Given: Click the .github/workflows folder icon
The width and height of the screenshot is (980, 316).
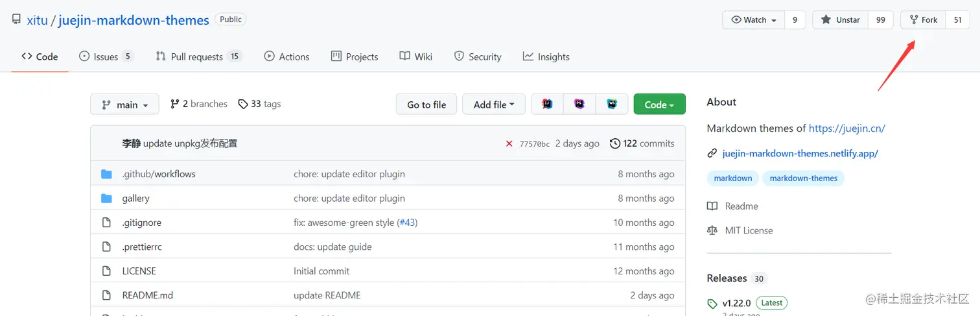Looking at the screenshot, I should 107,174.
